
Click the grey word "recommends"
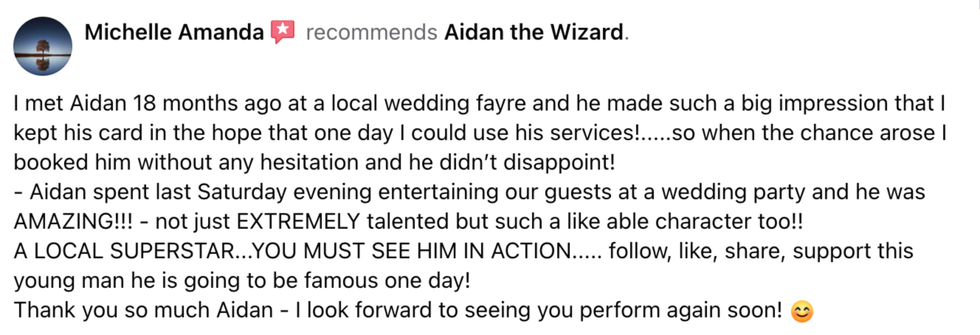click(371, 32)
